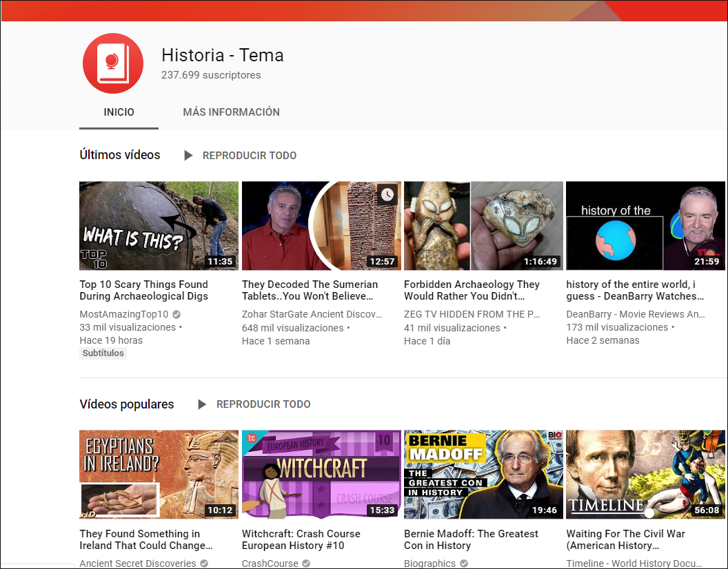Switch to the INICIO tab
The image size is (728, 569).
pyautogui.click(x=119, y=112)
